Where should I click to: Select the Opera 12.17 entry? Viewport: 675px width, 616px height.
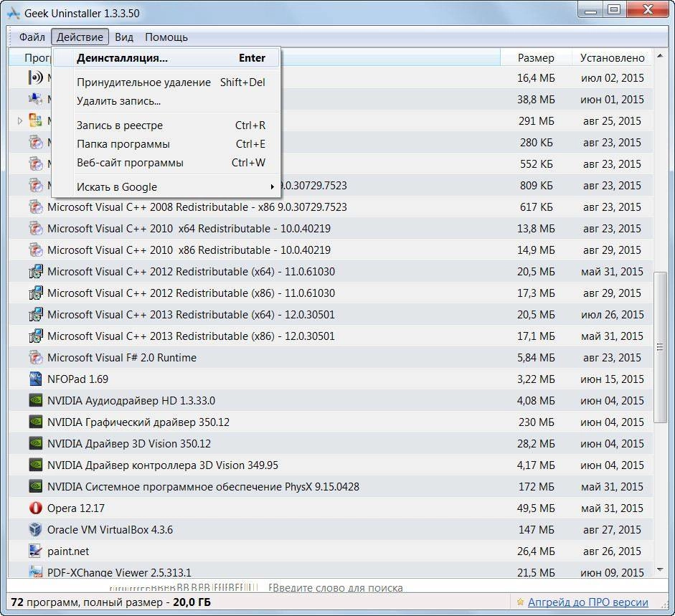tap(331, 508)
